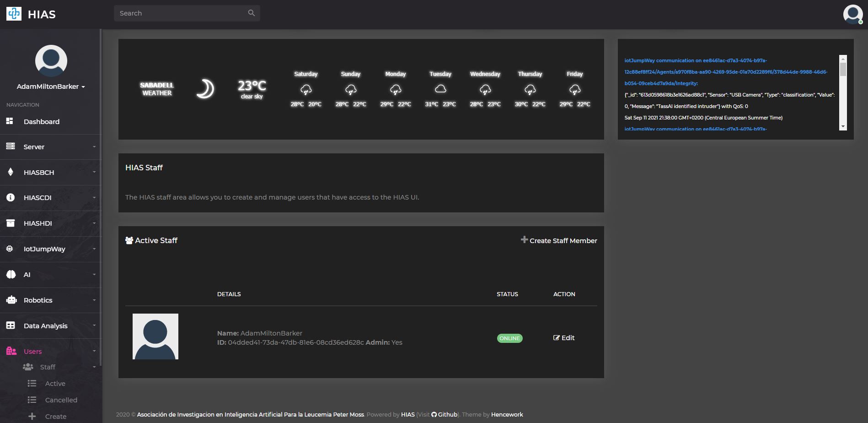Click the Robotics robot icon
This screenshot has width=868, height=423.
click(x=11, y=300)
